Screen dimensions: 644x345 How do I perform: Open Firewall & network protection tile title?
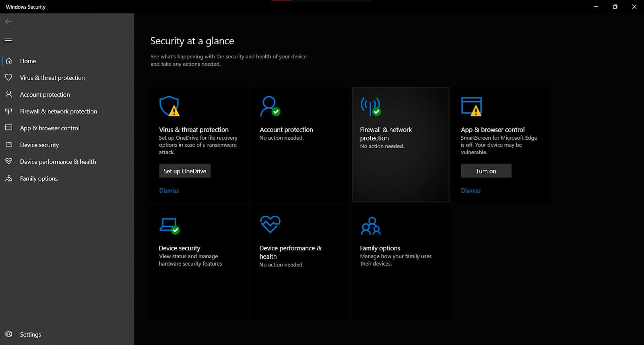click(386, 134)
